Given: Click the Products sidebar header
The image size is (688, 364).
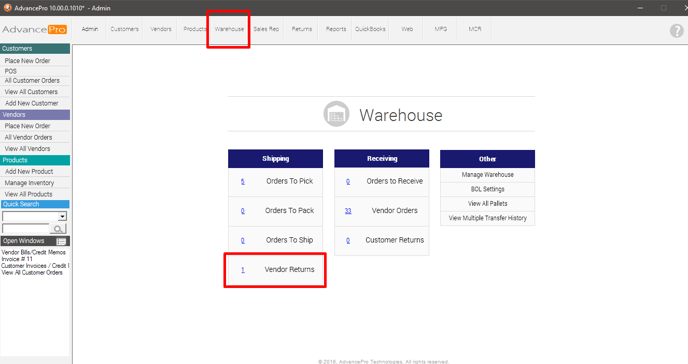Looking at the screenshot, I should click(x=35, y=160).
